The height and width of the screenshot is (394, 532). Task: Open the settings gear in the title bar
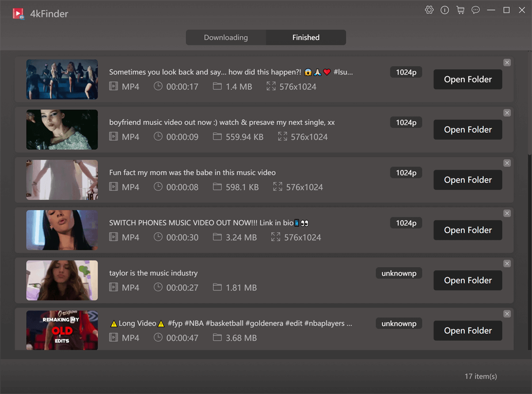coord(429,10)
